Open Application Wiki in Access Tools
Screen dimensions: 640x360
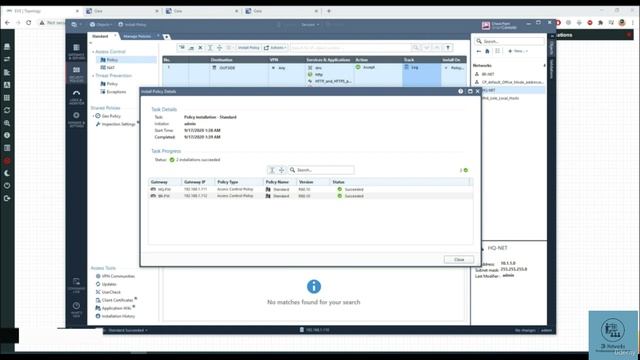point(113,308)
